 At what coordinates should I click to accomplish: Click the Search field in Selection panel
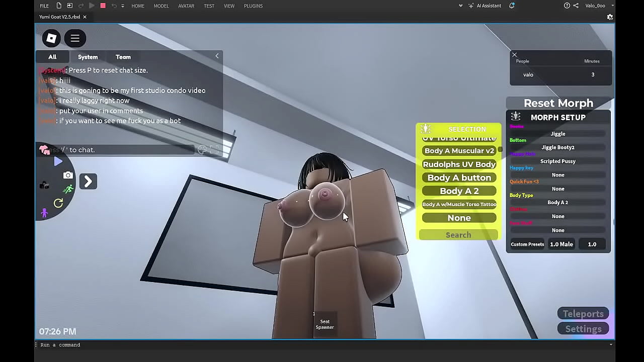(458, 235)
